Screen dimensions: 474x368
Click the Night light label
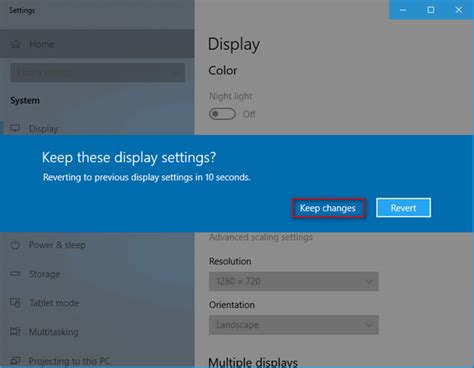click(231, 96)
